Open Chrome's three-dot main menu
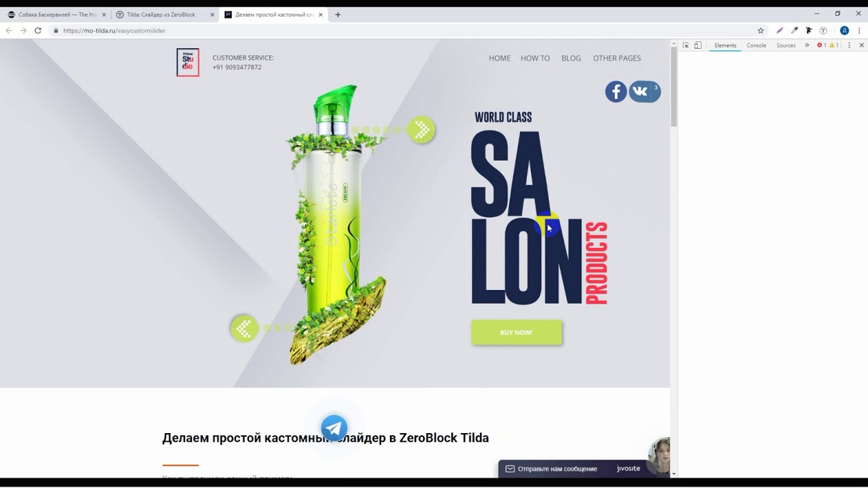Screen dimensions: 868x488 pyautogui.click(x=859, y=30)
